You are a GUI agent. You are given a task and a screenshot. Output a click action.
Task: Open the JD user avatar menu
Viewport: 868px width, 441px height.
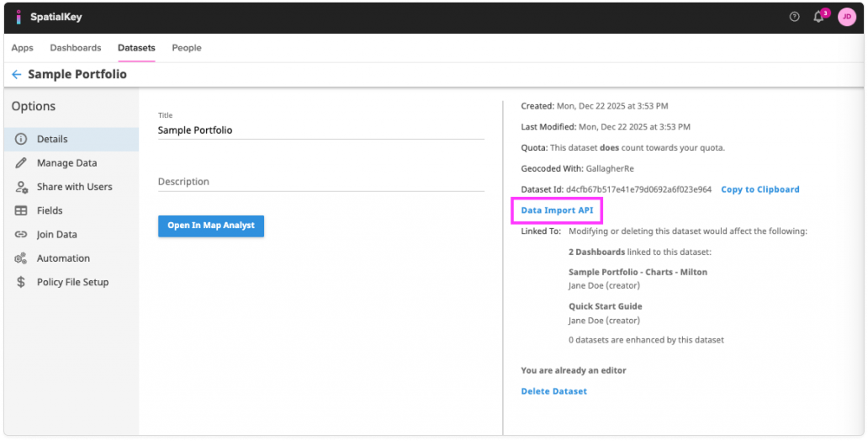tap(847, 17)
